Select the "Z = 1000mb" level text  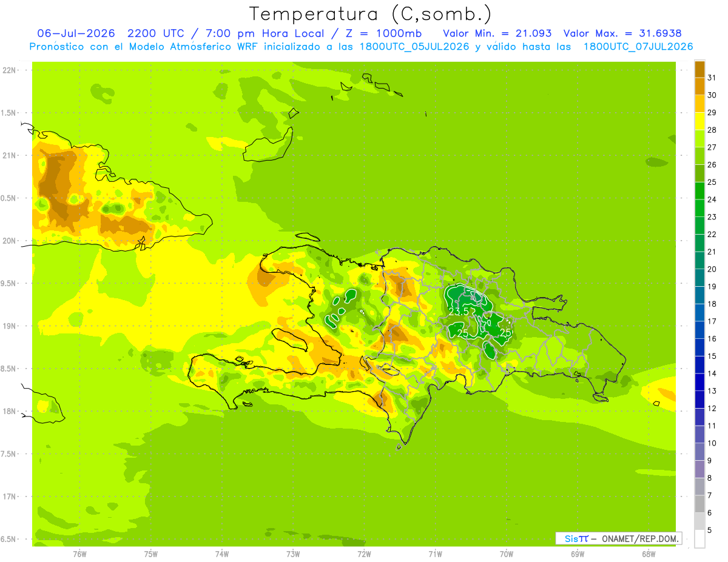[x=383, y=33]
